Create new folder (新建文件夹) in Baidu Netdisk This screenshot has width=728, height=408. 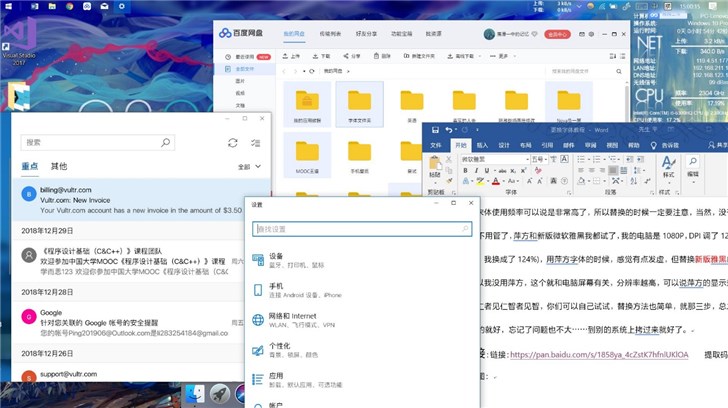pos(419,56)
